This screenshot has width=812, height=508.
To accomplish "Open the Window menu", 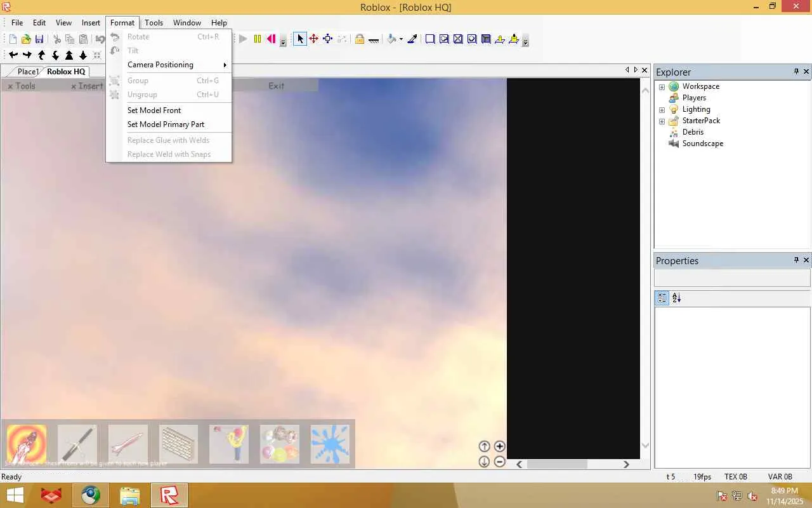I will (187, 23).
